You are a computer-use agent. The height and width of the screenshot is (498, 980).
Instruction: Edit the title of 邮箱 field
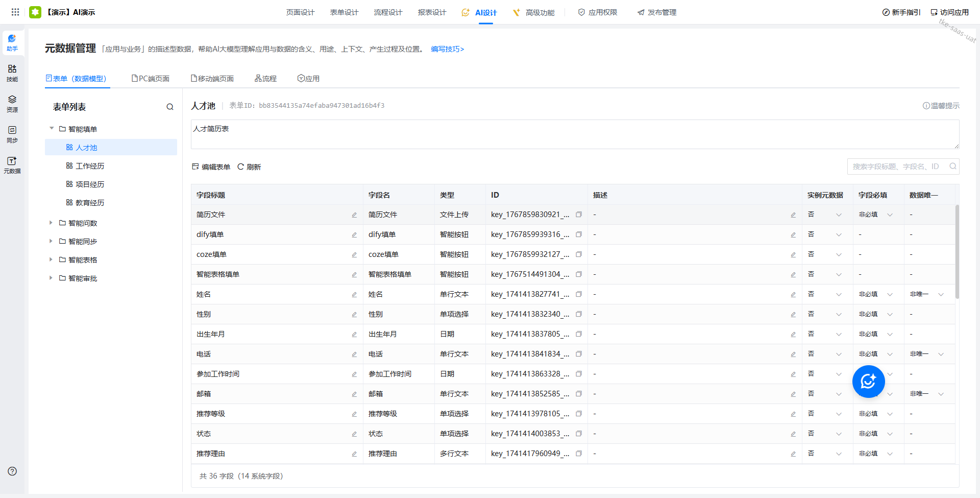click(354, 394)
